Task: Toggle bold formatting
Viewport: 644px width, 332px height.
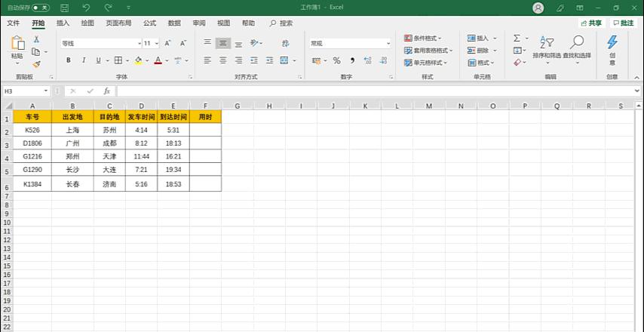Action: [69, 60]
